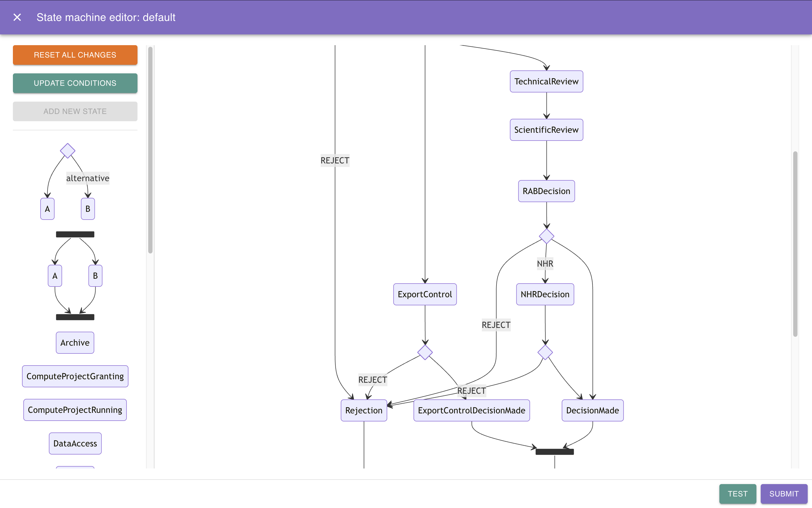Screen dimensions: 812x508
Task: Click the choice diamond below NHRDecision
Action: (545, 352)
